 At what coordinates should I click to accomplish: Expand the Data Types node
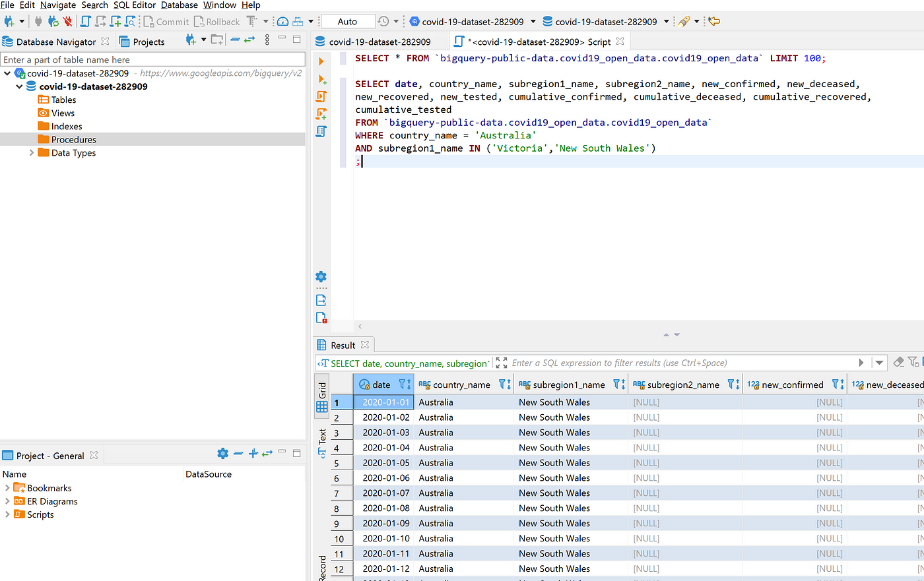pos(32,152)
